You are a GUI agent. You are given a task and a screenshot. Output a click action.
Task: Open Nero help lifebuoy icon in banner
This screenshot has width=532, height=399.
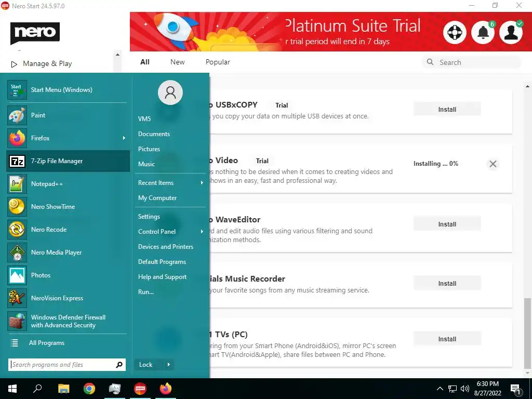click(455, 33)
